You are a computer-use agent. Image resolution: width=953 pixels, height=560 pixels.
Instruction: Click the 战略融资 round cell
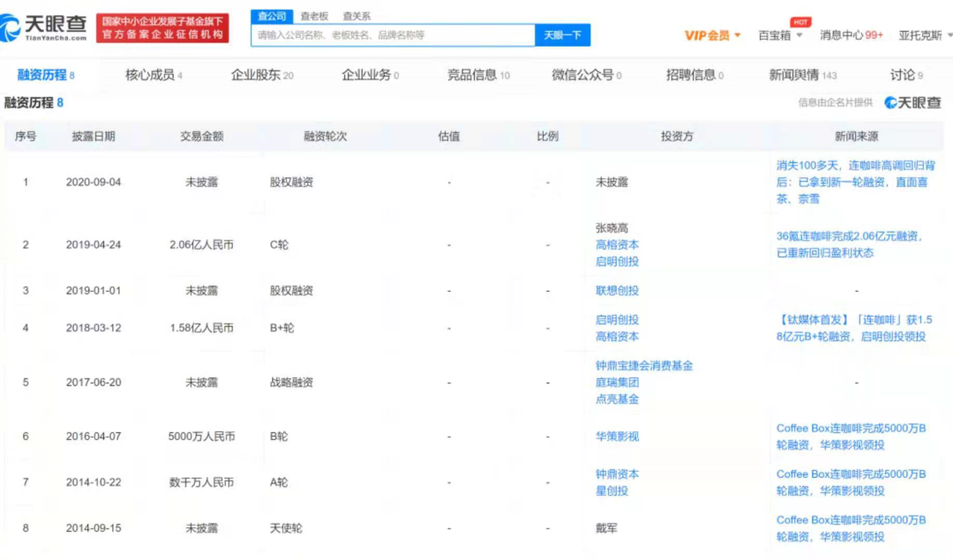coord(291,383)
